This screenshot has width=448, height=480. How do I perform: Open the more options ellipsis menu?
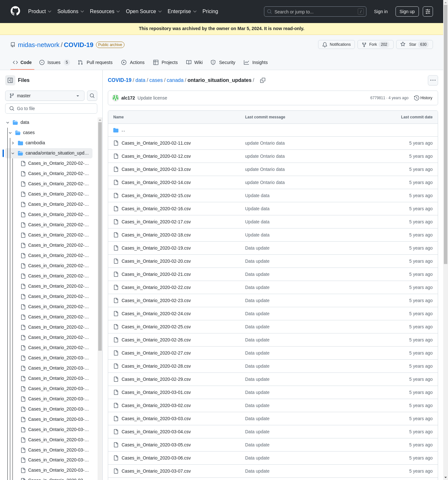(433, 80)
